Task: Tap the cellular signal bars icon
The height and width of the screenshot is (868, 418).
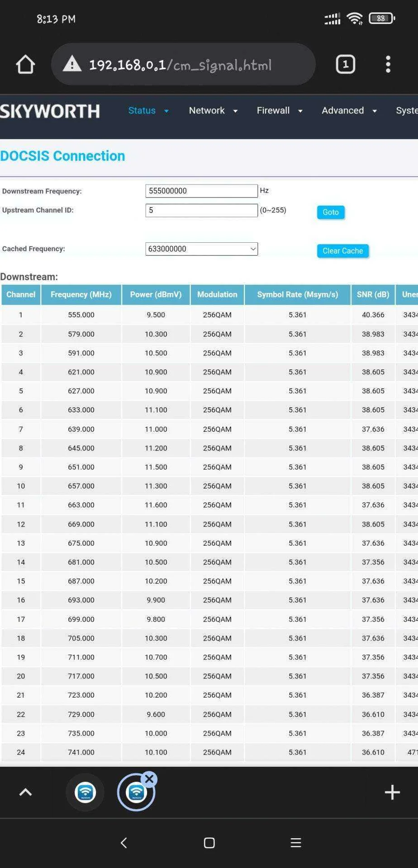Action: coord(332,19)
